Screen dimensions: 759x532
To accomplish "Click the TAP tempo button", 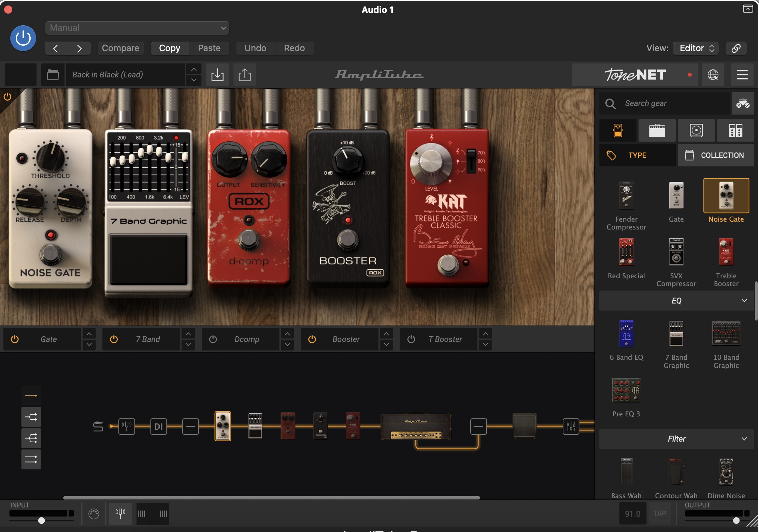I will click(659, 514).
